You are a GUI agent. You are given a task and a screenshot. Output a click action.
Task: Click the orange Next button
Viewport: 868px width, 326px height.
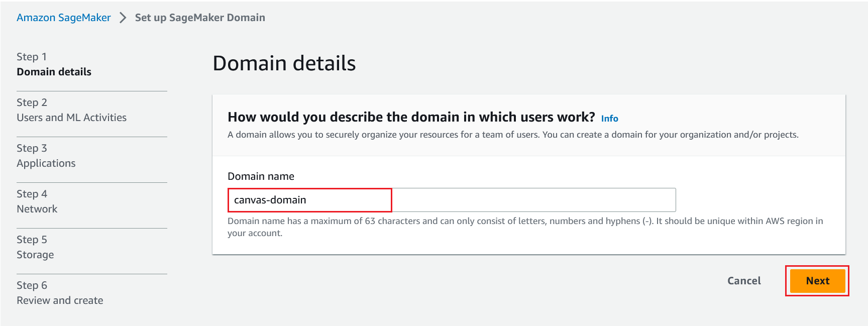pyautogui.click(x=817, y=281)
